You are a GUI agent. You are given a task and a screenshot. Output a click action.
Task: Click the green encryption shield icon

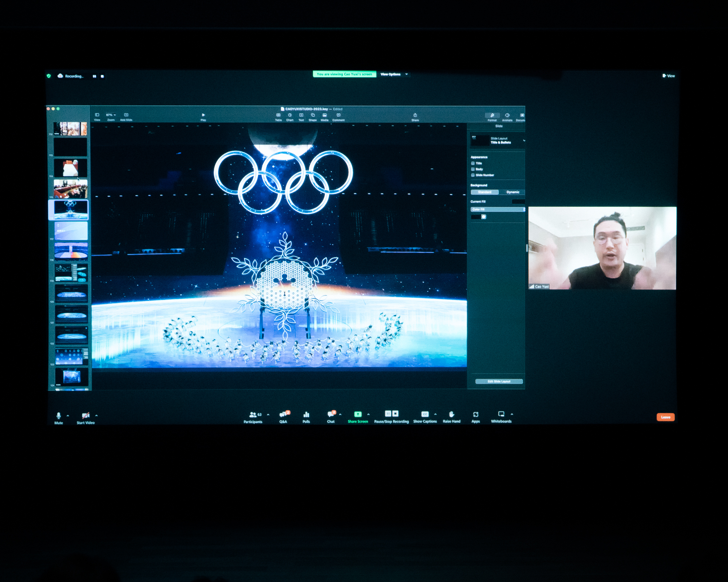tap(49, 76)
